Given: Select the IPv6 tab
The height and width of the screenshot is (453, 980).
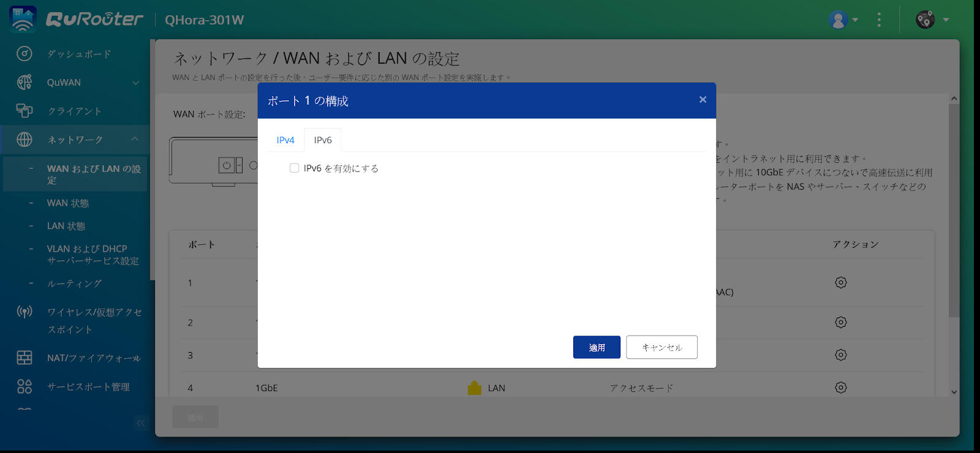Looking at the screenshot, I should (x=323, y=140).
